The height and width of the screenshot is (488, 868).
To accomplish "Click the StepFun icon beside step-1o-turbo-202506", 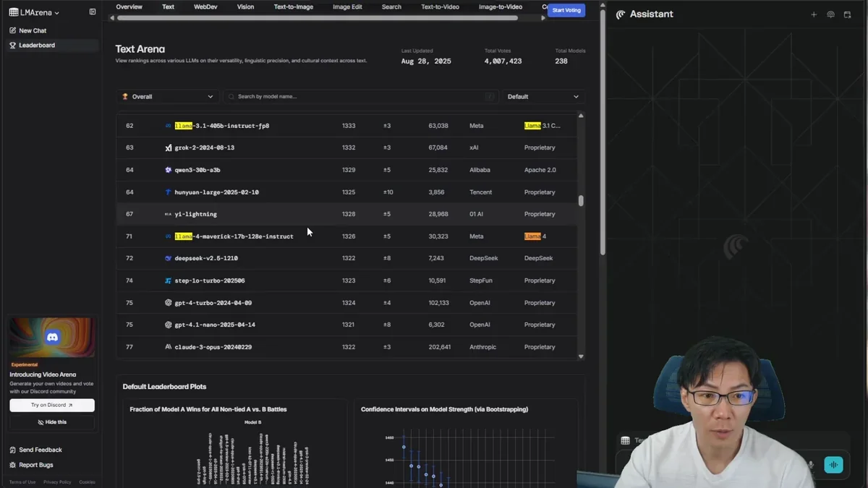I will tap(168, 281).
